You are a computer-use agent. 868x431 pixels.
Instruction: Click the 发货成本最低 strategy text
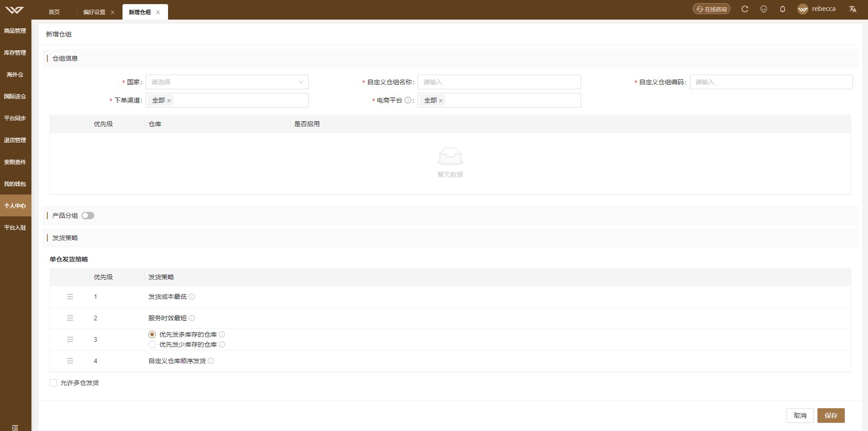[168, 297]
